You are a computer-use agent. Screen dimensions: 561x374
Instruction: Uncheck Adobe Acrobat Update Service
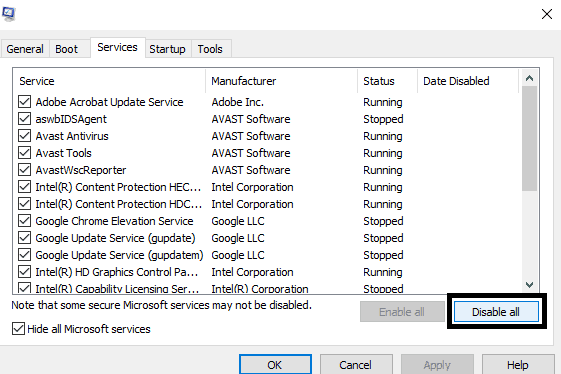pos(24,102)
